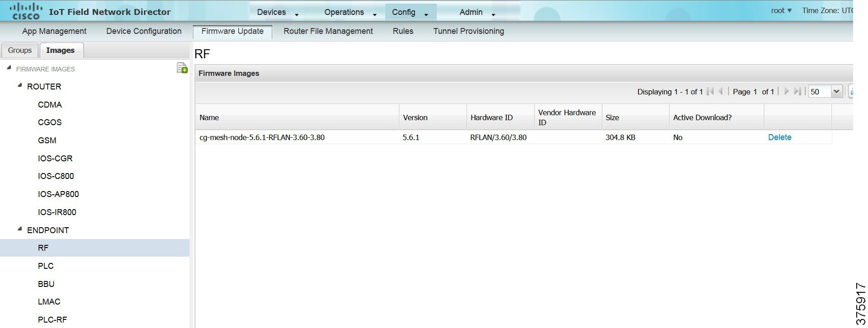Select IOS-AP800 in the tree
Image resolution: width=868 pixels, height=328 pixels.
coord(58,194)
